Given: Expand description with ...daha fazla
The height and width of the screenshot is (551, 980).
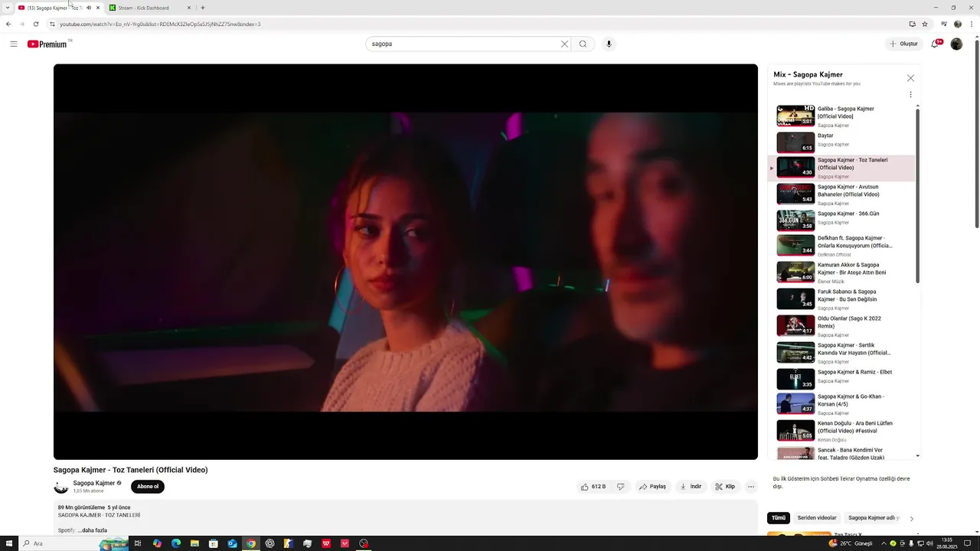Looking at the screenshot, I should (x=92, y=530).
